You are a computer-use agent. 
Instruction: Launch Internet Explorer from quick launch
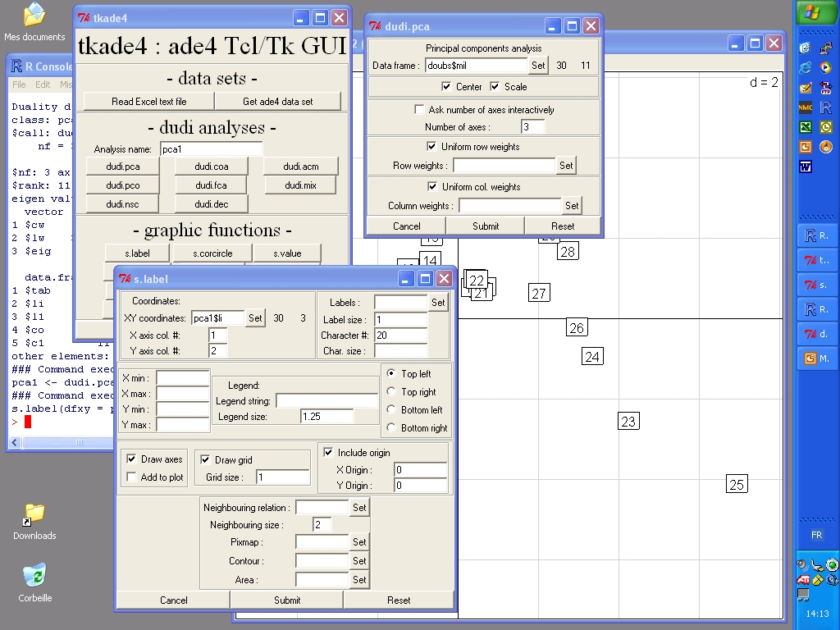[805, 68]
